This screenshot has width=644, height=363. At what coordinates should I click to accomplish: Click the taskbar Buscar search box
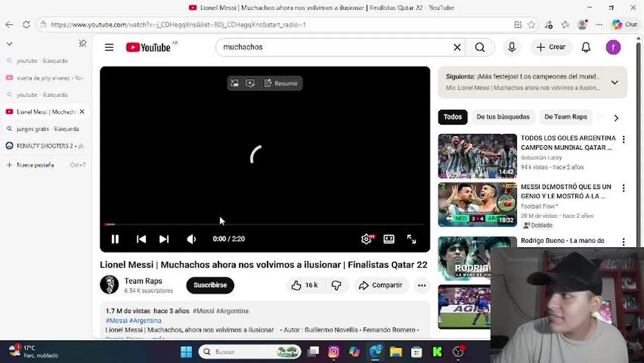(x=249, y=351)
